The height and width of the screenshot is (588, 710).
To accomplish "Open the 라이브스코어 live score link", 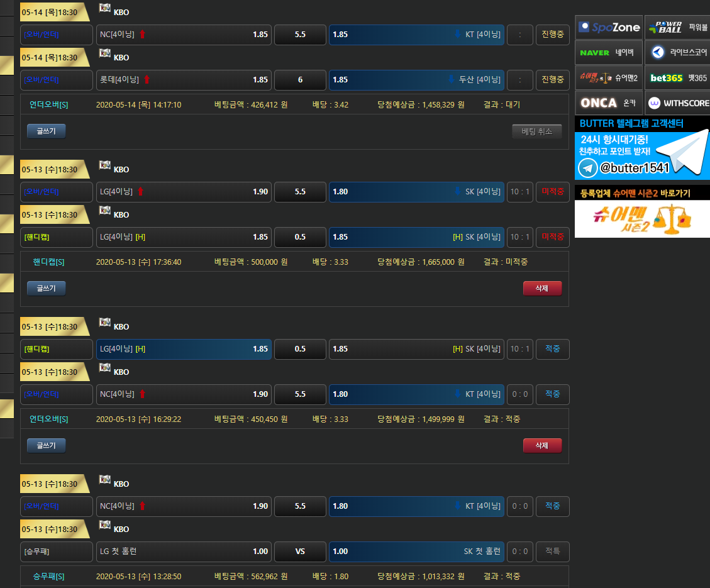I will (x=678, y=52).
